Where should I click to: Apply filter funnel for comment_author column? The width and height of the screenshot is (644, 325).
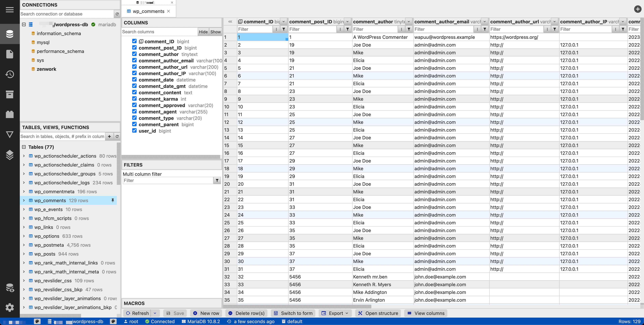point(409,29)
